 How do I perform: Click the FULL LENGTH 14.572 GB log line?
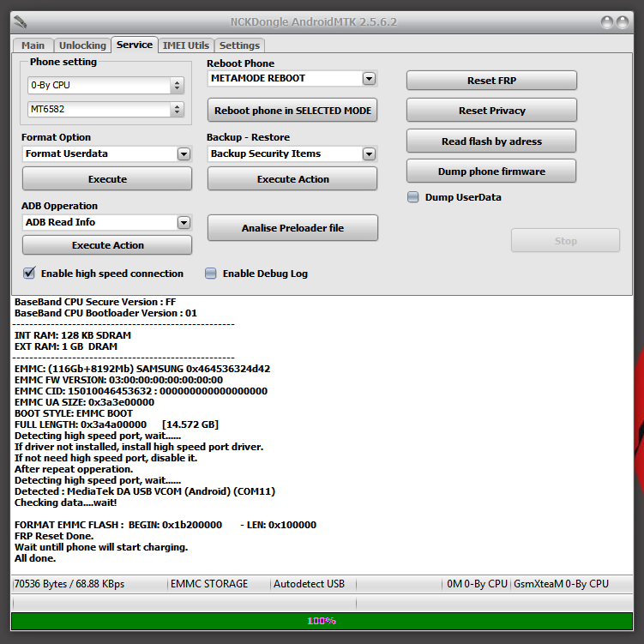[117, 424]
